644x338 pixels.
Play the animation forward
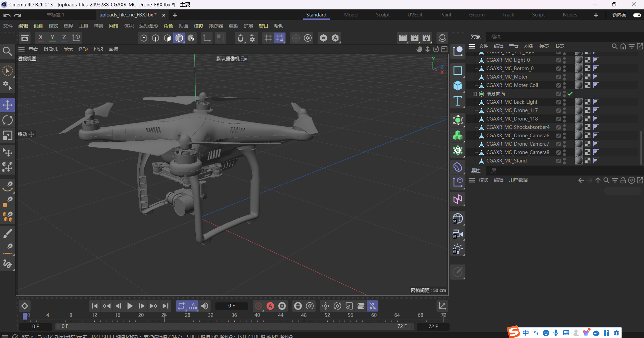130,306
